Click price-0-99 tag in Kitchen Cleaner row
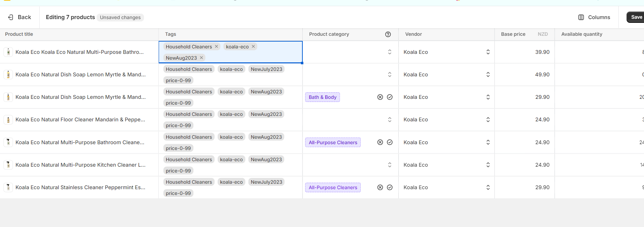 pos(178,171)
